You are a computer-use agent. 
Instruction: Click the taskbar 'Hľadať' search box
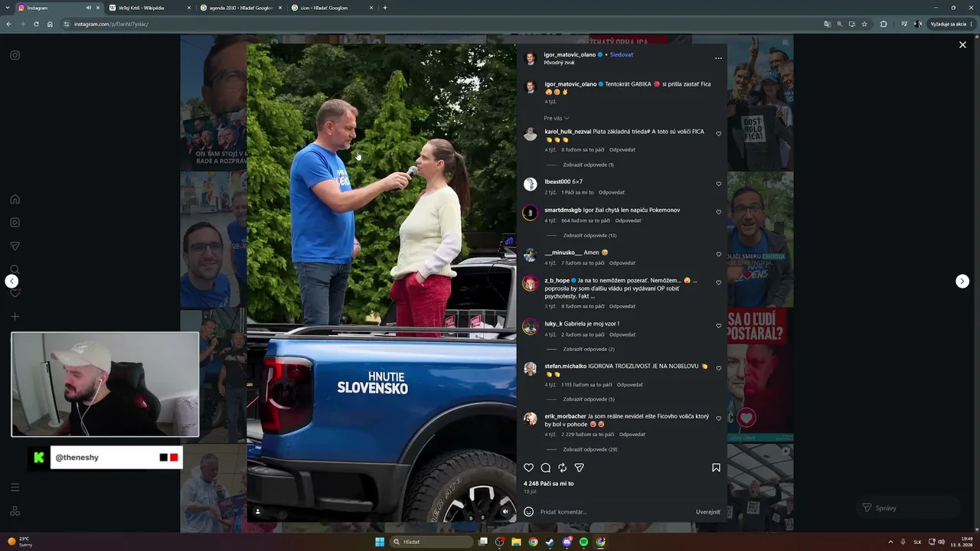tap(432, 542)
